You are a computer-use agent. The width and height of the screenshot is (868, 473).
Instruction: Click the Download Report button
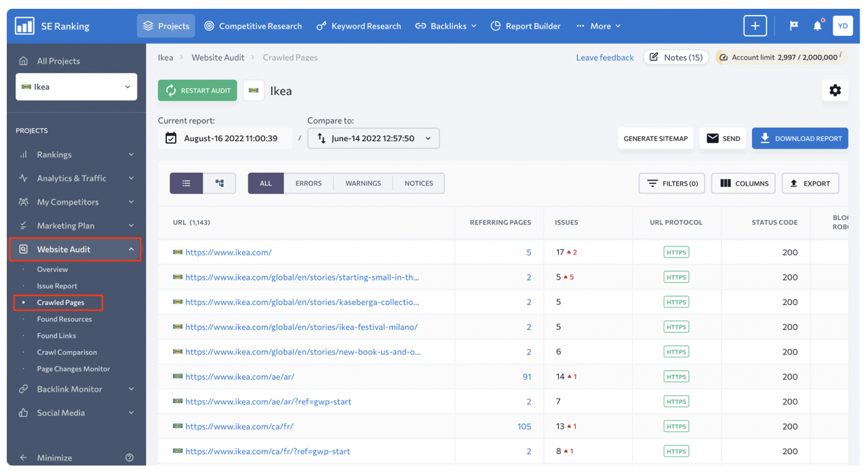[x=800, y=138]
